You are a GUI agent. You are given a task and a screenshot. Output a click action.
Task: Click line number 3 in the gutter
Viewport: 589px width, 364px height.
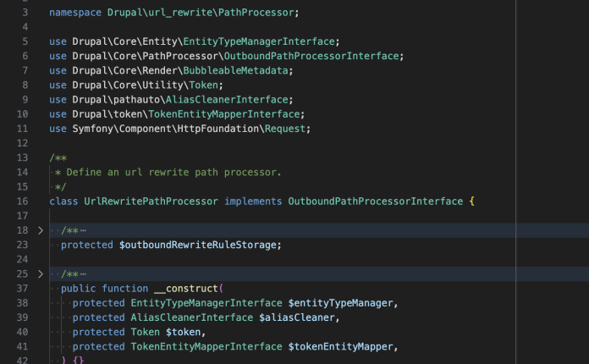[25, 13]
